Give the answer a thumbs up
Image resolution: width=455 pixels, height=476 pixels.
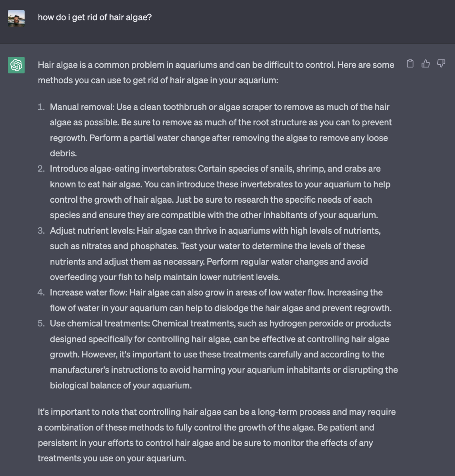(x=426, y=63)
